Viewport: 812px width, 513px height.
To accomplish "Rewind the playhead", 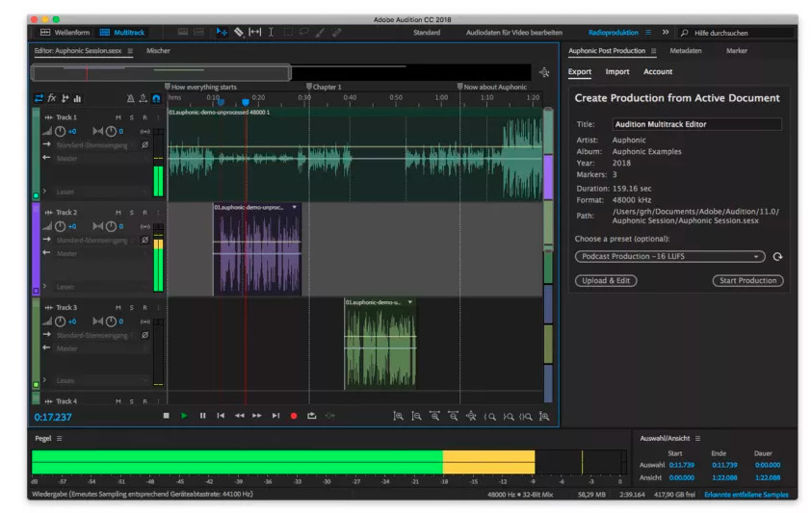I will 239,416.
